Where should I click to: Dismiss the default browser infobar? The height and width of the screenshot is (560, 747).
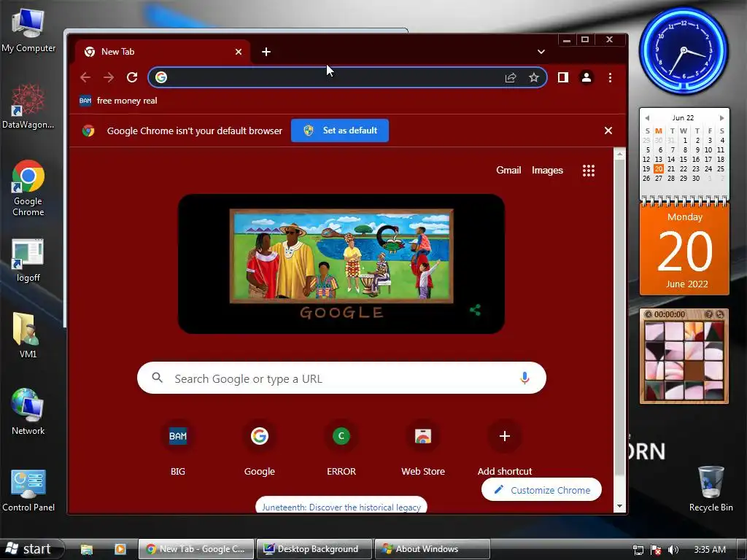point(608,131)
